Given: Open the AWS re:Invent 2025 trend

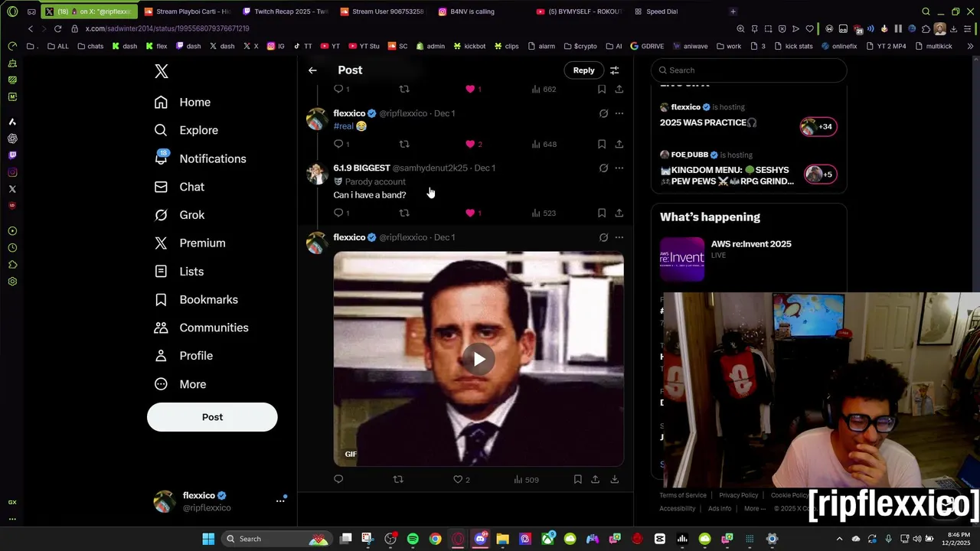Looking at the screenshot, I should pyautogui.click(x=751, y=244).
